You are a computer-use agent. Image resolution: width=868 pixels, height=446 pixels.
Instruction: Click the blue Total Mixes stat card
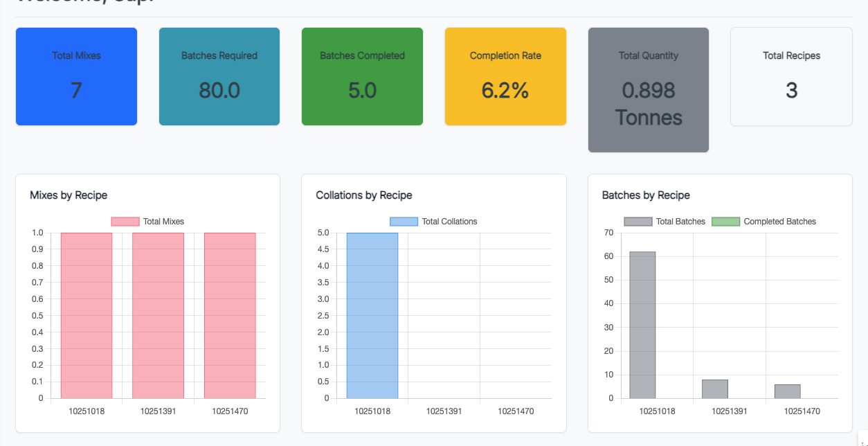(x=76, y=77)
